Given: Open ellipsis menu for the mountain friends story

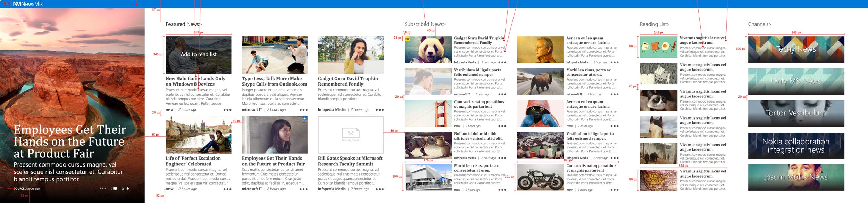Looking at the screenshot, I should point(615,158).
